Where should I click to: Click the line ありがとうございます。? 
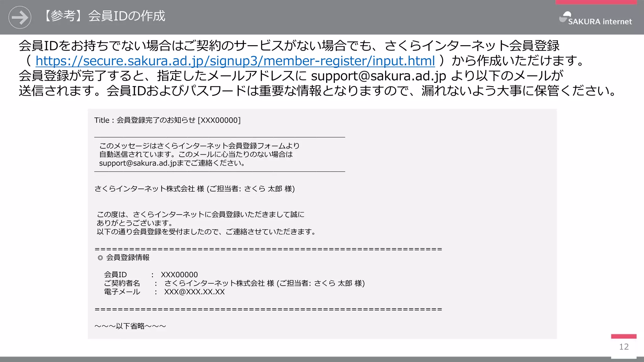135,223
